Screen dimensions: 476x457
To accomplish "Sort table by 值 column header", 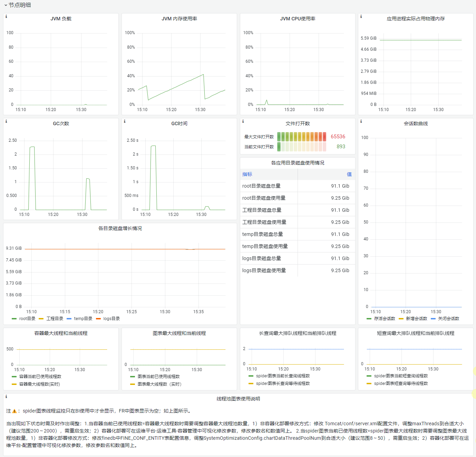I will (x=349, y=175).
